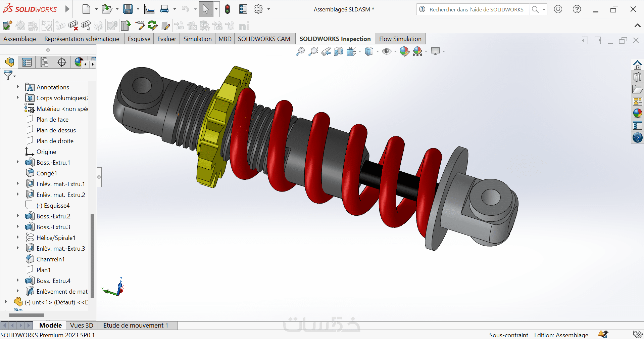Click the feature tree vertical scrollbar
The image size is (644, 339).
(92, 256)
